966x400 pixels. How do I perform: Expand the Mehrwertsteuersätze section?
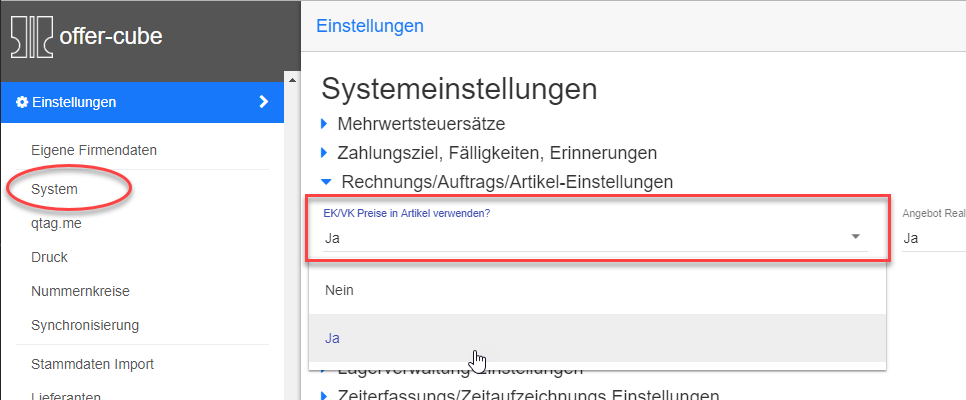point(420,125)
